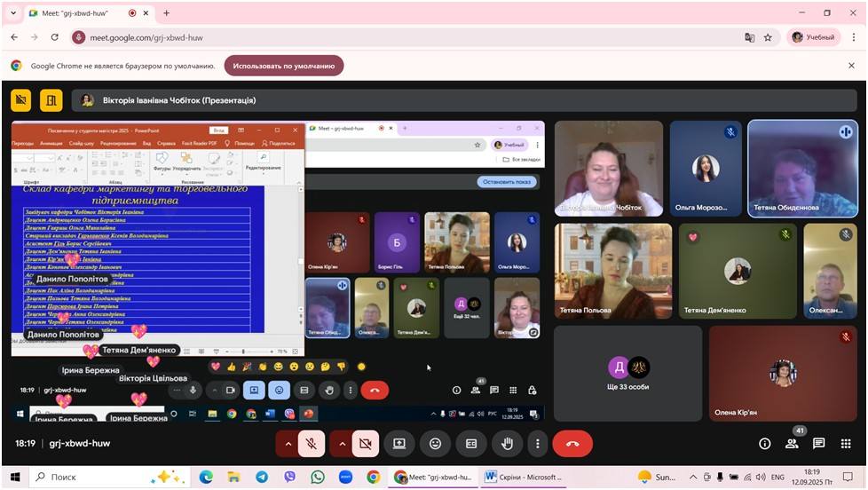Click the Present screen icon
Viewport: 868px width, 490px height.
pos(399,443)
